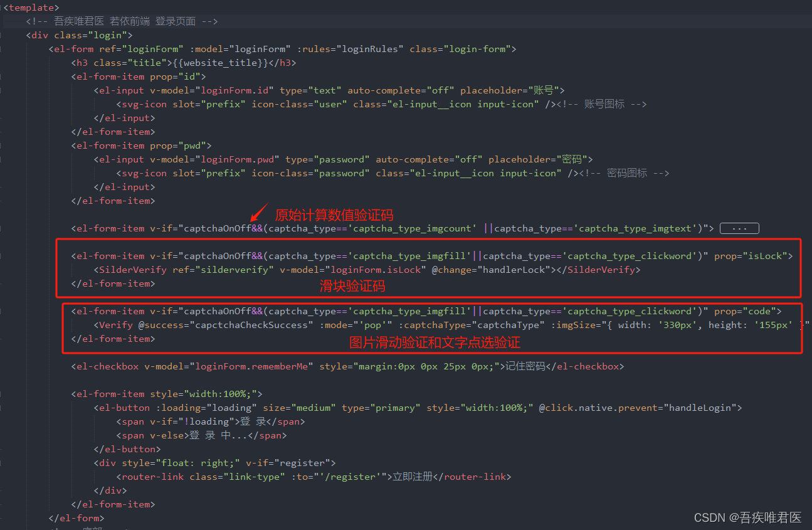Click @click.native.prevent="handleLogin" handler

tap(638, 408)
